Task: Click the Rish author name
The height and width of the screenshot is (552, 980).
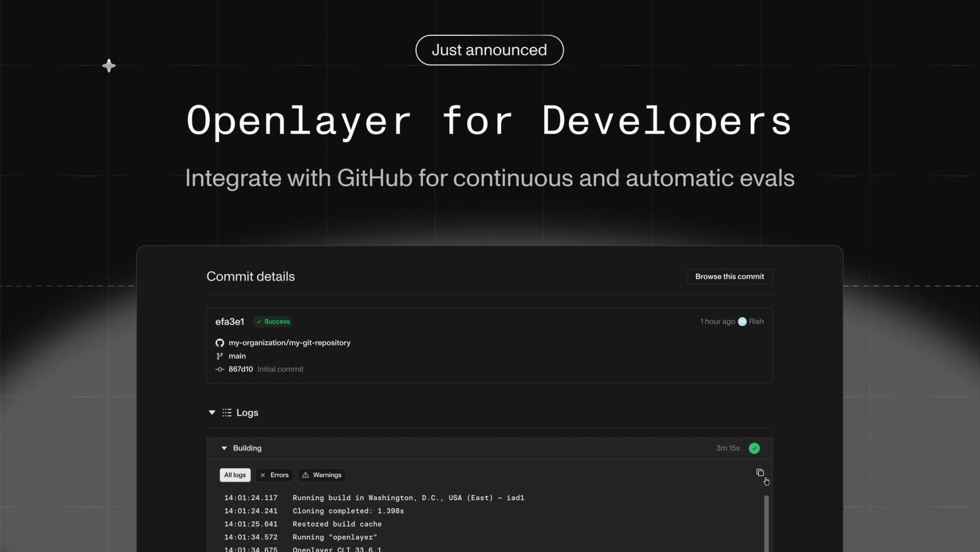Action: 756,321
